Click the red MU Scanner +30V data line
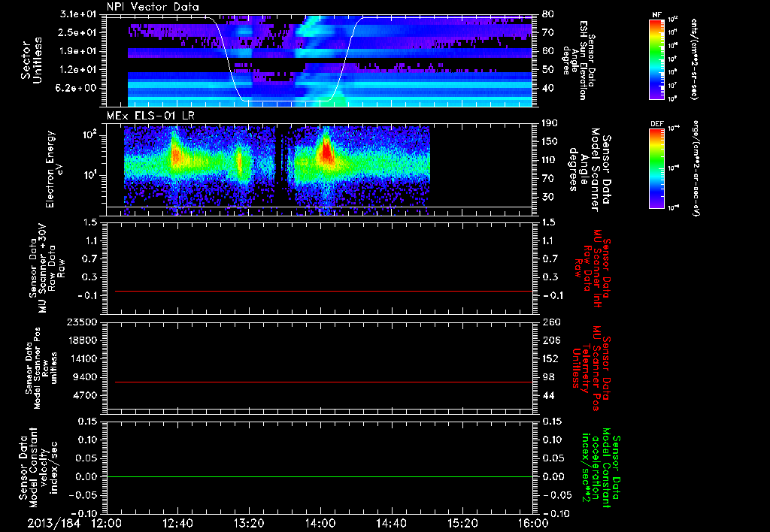The width and height of the screenshot is (770, 532). click(x=323, y=291)
